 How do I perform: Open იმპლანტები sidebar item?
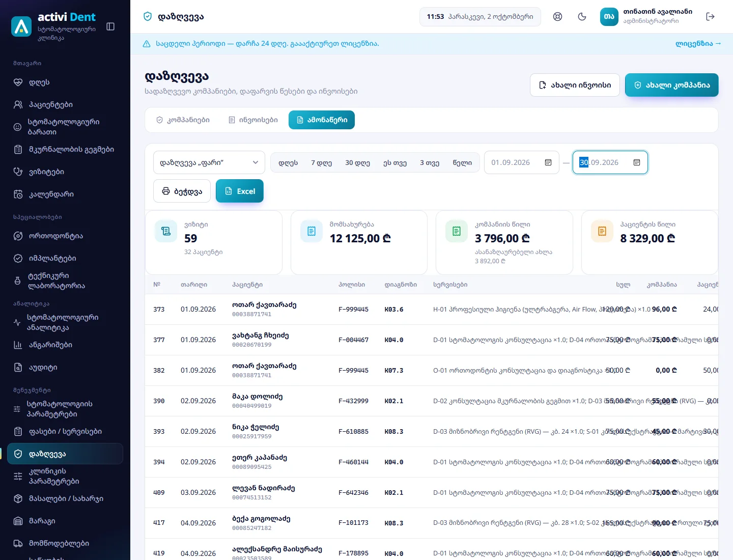coord(65,258)
